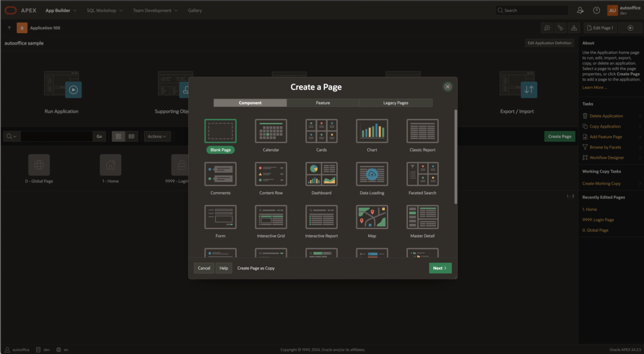
Task: Switch to the Feature tab
Action: point(323,103)
